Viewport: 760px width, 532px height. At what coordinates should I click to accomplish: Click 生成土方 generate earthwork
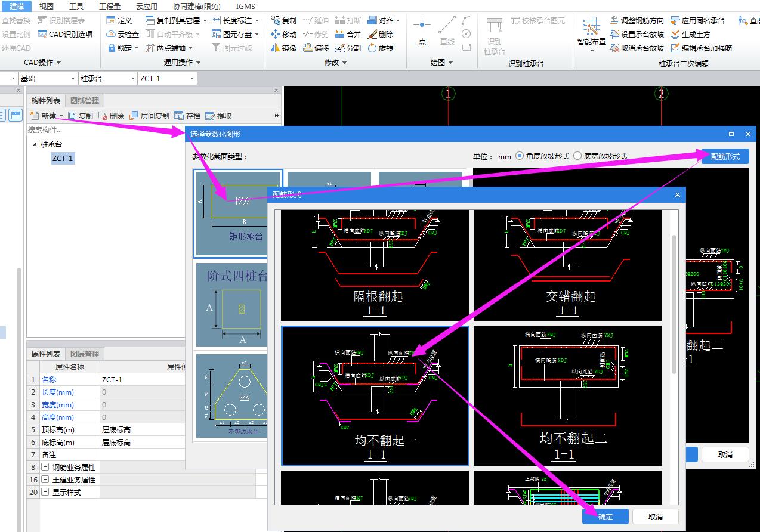[691, 34]
